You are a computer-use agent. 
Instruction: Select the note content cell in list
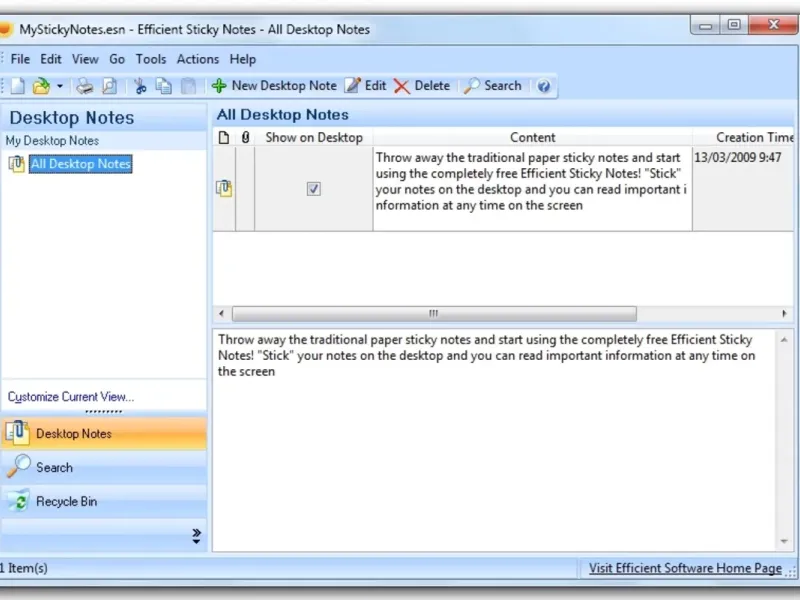532,189
